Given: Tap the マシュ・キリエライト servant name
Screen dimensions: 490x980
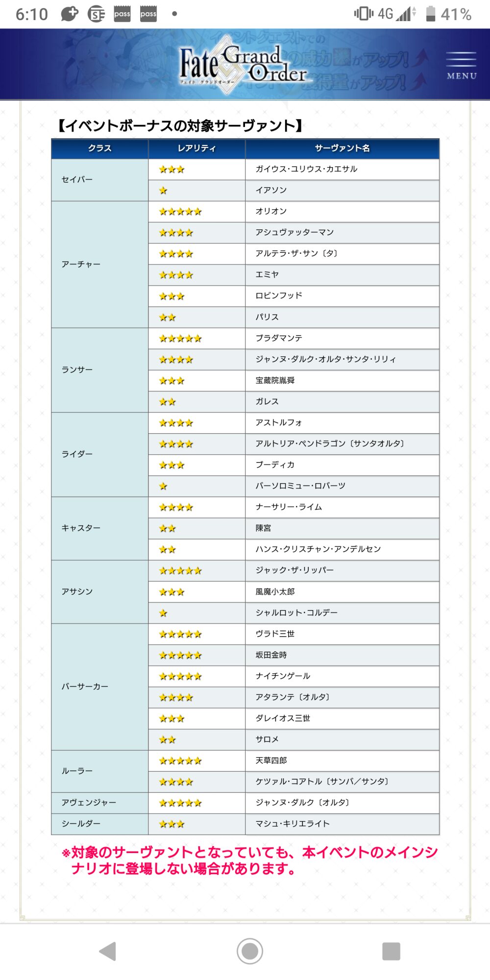Looking at the screenshot, I should pyautogui.click(x=293, y=824).
